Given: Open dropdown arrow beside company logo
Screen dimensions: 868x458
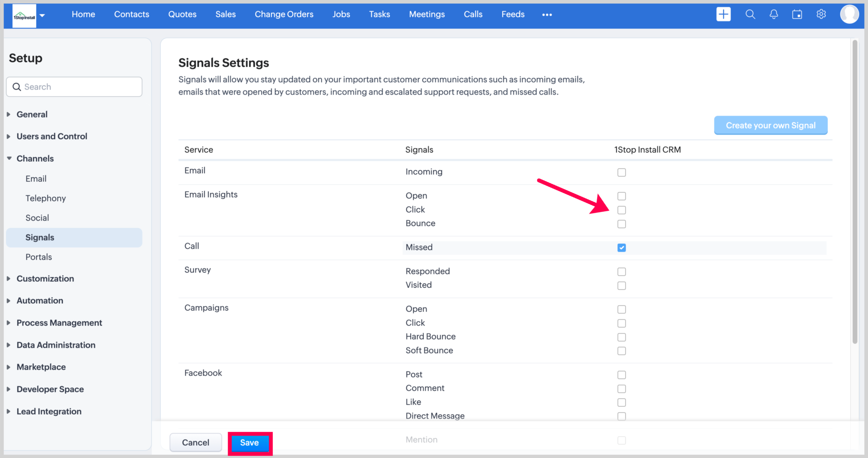Looking at the screenshot, I should (x=42, y=15).
